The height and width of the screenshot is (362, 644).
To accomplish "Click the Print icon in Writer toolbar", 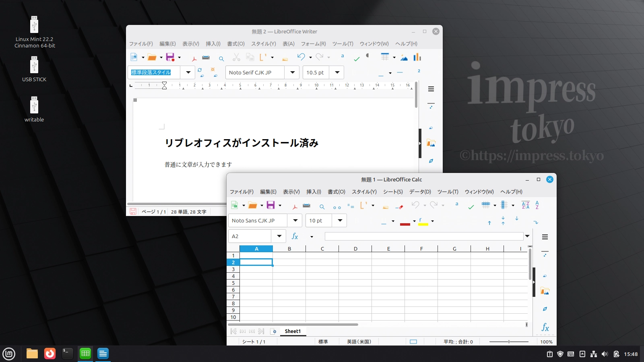I will tap(206, 58).
